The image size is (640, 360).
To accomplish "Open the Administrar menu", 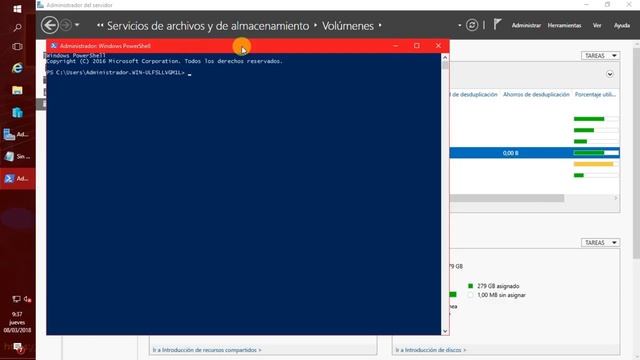I will coord(526,25).
